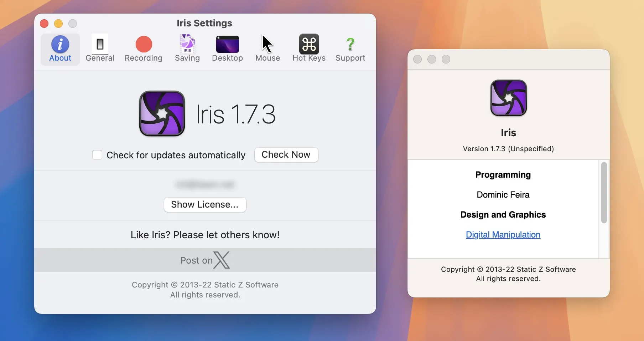Click the Design and Graphics heading
Image resolution: width=644 pixels, height=341 pixels.
click(503, 215)
